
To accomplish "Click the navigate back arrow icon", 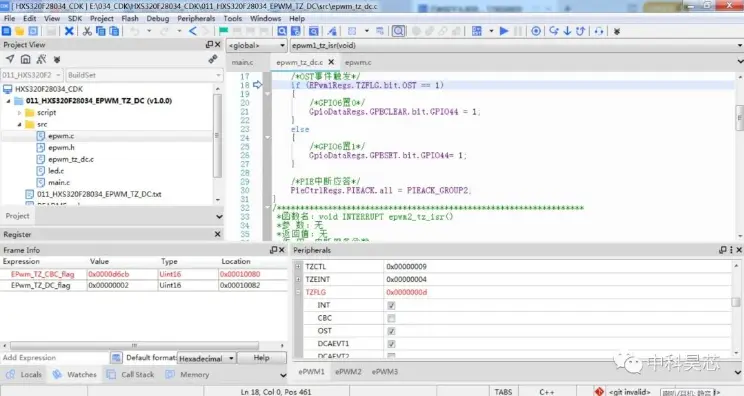I will click(193, 31).
